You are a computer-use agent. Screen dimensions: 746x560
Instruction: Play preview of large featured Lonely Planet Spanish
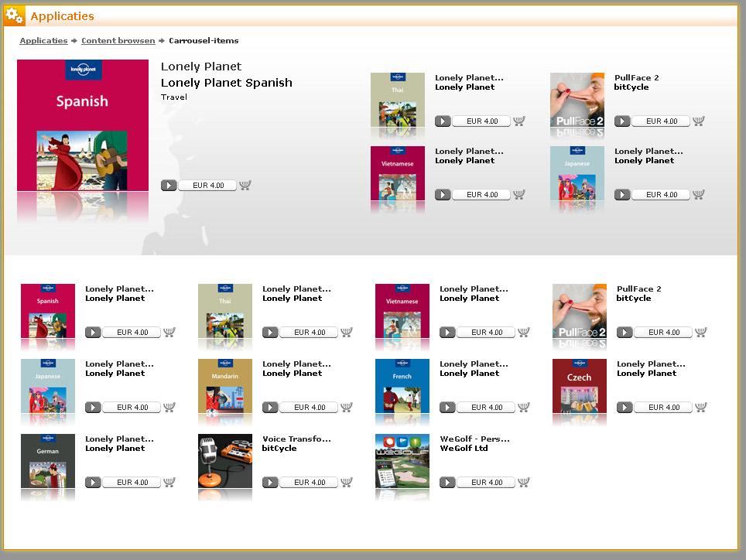(x=169, y=185)
